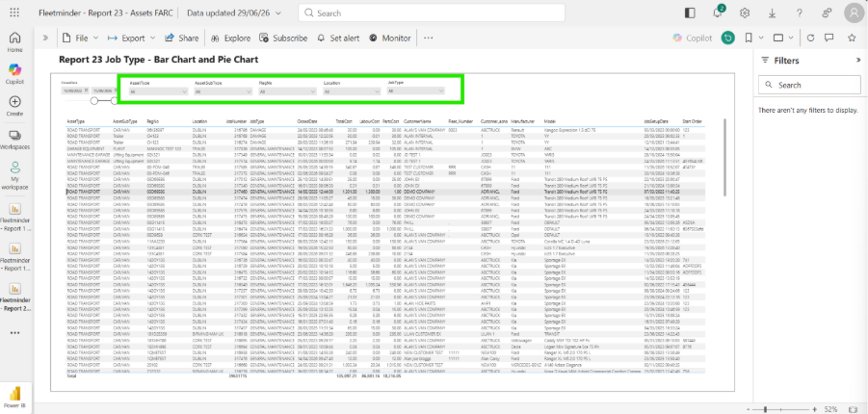Open the Location slicer dropdown

(352, 91)
